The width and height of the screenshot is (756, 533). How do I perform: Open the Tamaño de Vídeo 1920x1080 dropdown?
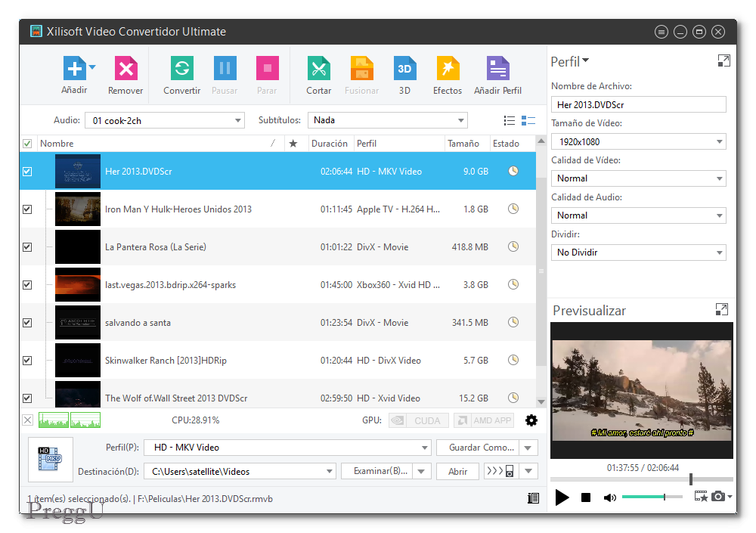click(x=638, y=142)
